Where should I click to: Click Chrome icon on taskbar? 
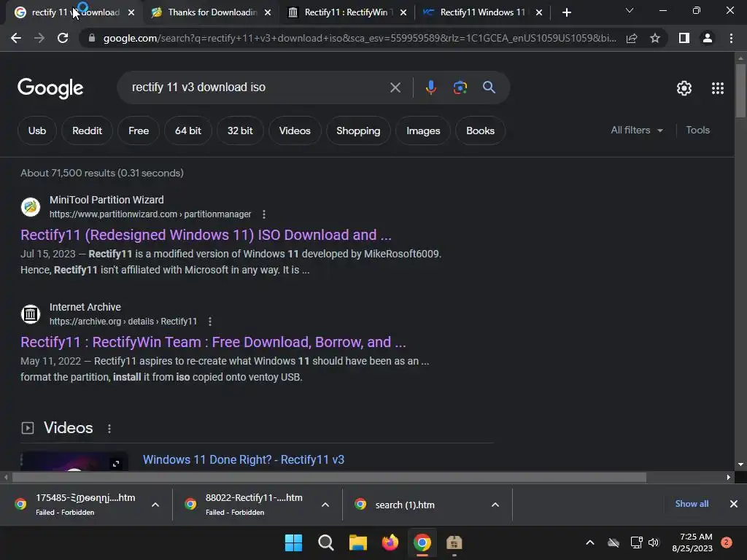[x=422, y=542]
